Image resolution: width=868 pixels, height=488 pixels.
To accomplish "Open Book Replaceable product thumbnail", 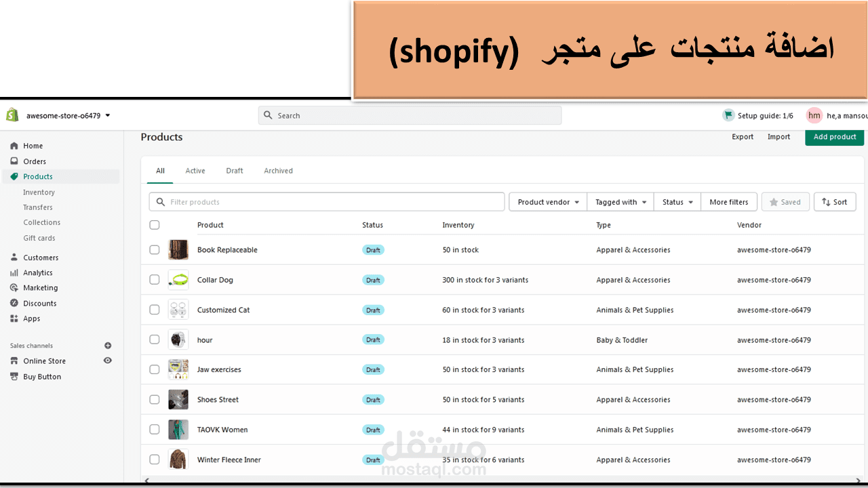I will pyautogui.click(x=178, y=249).
